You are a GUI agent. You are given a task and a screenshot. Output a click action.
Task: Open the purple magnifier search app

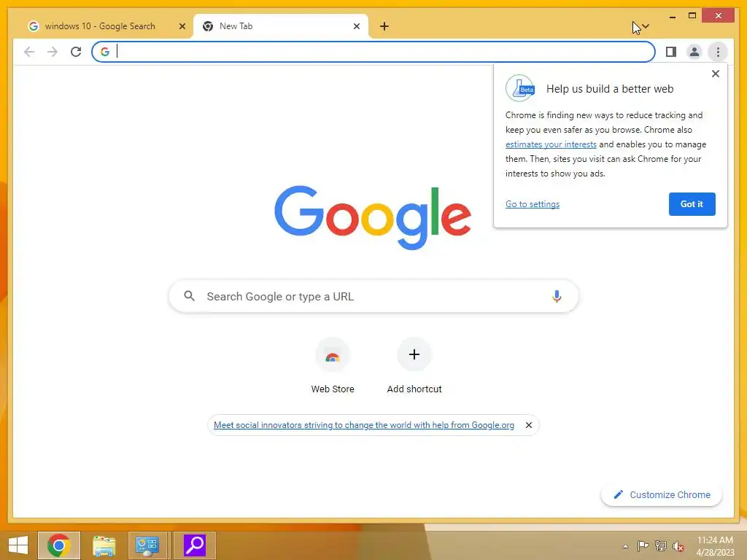[x=194, y=545]
